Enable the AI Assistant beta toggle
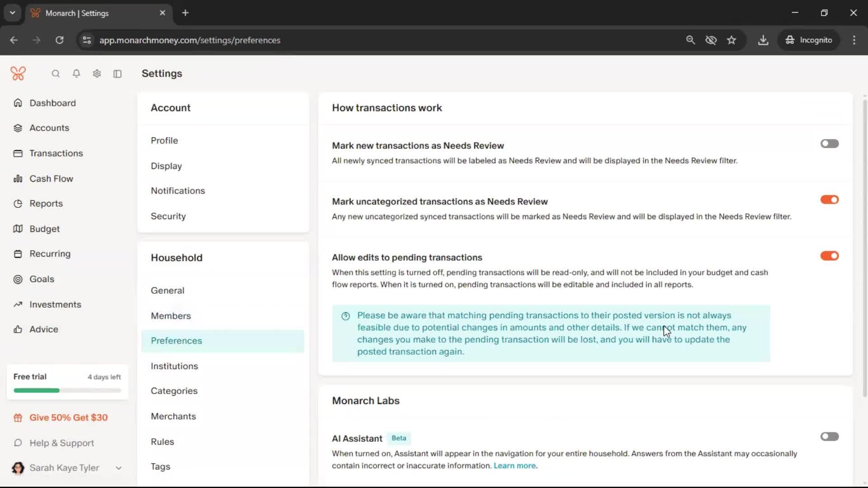The image size is (868, 488). pyautogui.click(x=829, y=436)
